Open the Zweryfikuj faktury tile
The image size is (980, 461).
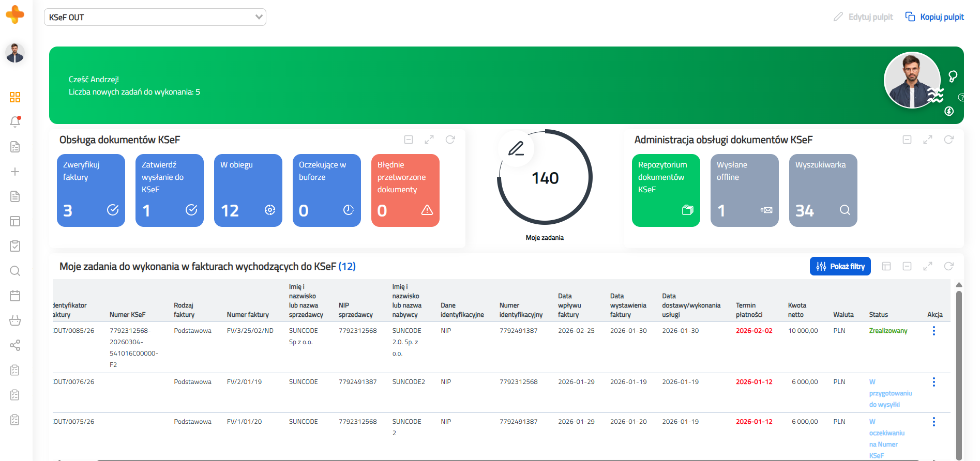(x=91, y=190)
